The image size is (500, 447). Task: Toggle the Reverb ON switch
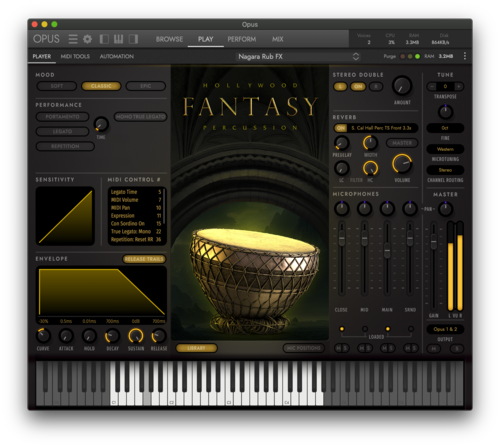click(x=341, y=128)
